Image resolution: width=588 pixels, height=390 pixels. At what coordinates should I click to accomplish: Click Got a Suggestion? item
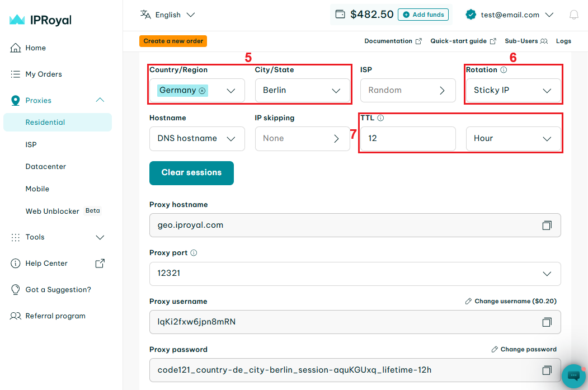[x=58, y=289]
